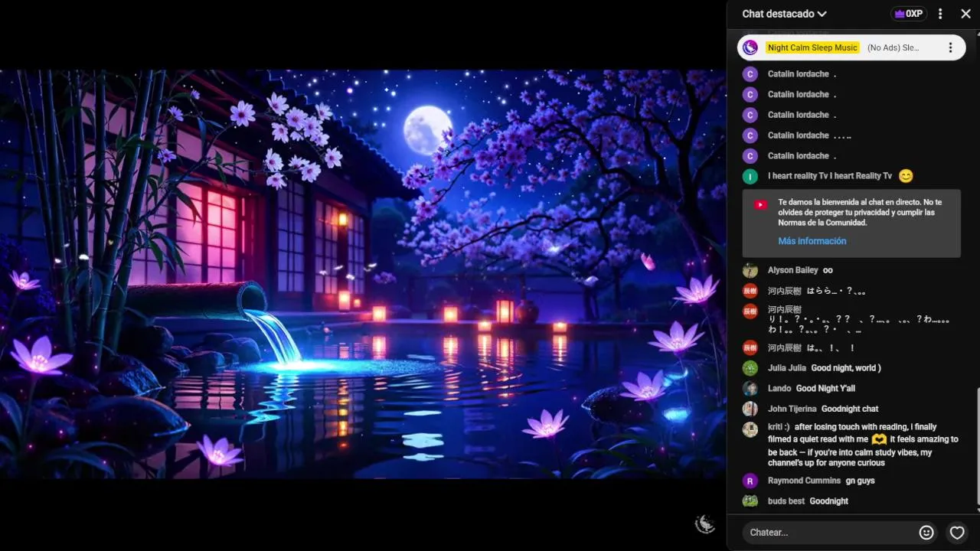Select buds best 'Goodnight' message
Screen dimensions: 980x551
point(829,501)
